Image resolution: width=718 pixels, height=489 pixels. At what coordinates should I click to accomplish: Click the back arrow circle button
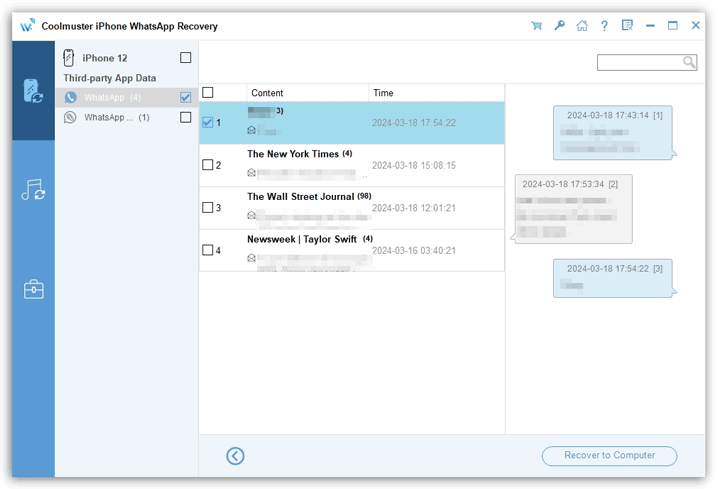[235, 456]
